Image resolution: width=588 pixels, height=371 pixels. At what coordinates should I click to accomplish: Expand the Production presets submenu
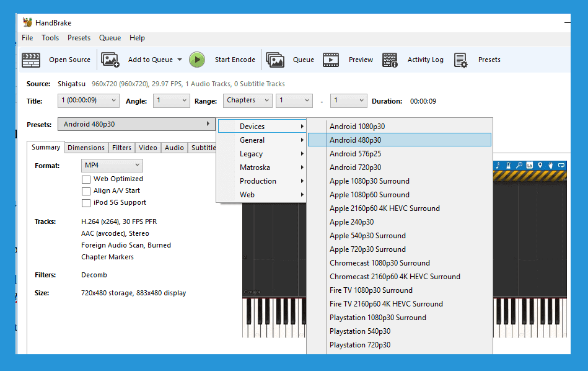(261, 181)
